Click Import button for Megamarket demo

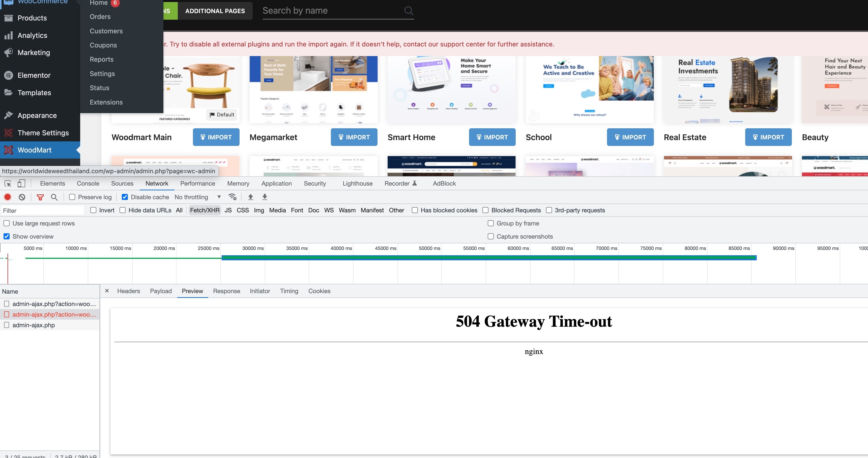[354, 137]
